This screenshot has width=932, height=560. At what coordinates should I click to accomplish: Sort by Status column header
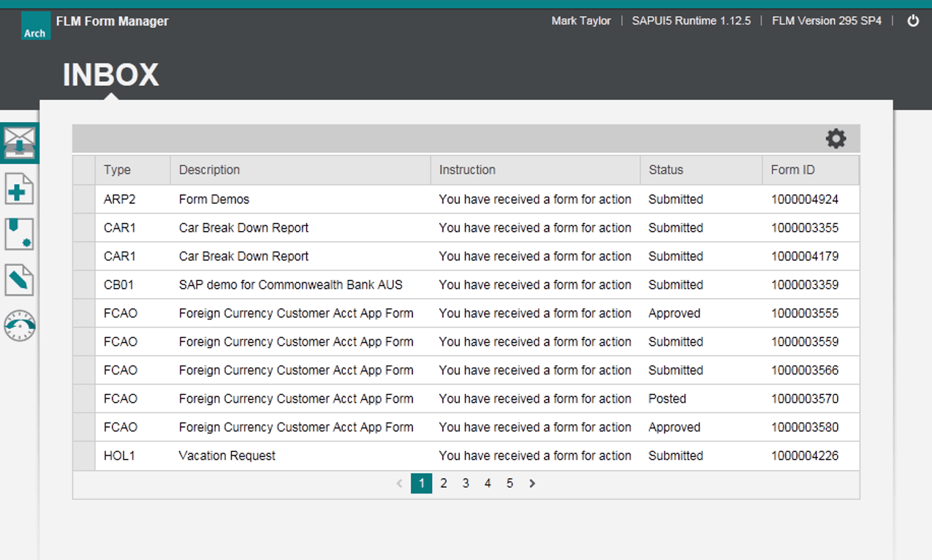701,170
